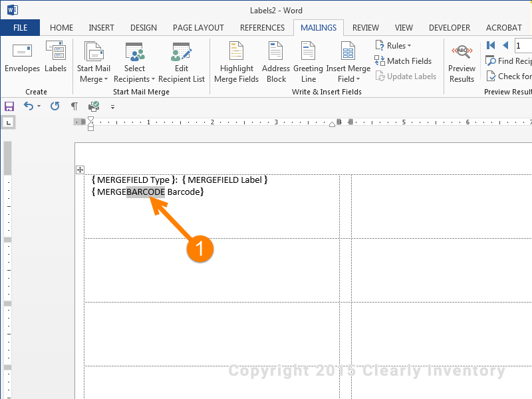532x399 pixels.
Task: Toggle paragraph marks display
Action: pyautogui.click(x=74, y=106)
